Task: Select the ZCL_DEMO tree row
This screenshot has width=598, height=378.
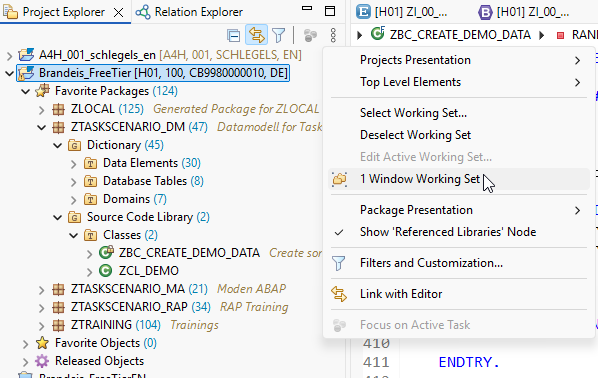Action: click(149, 271)
